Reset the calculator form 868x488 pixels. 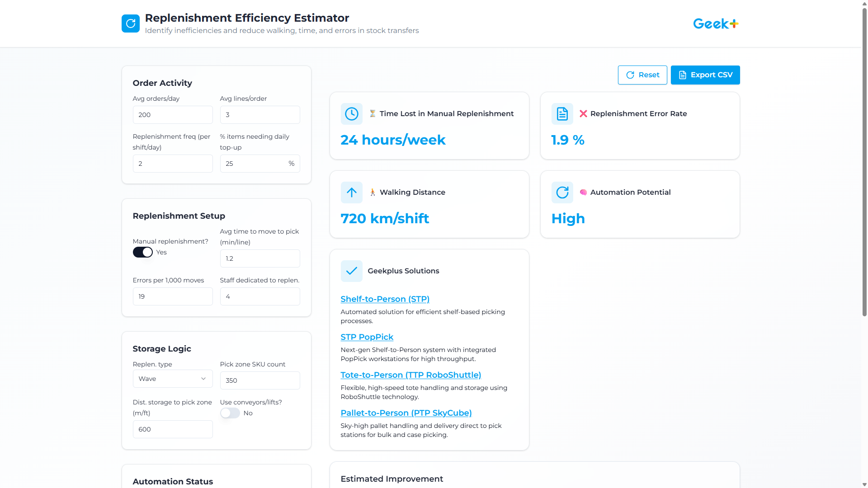pos(642,75)
